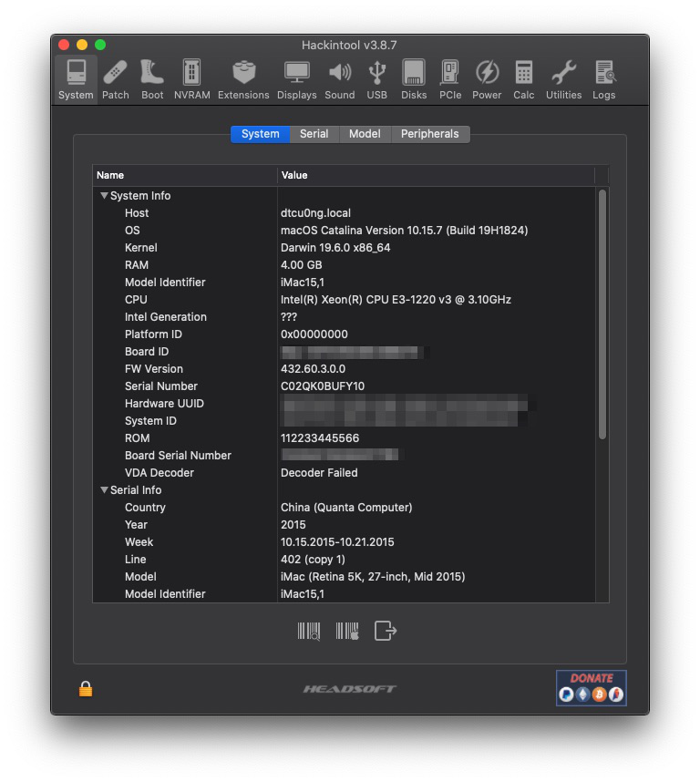
Task: Click the table vertical scrollbar
Action: (602, 314)
